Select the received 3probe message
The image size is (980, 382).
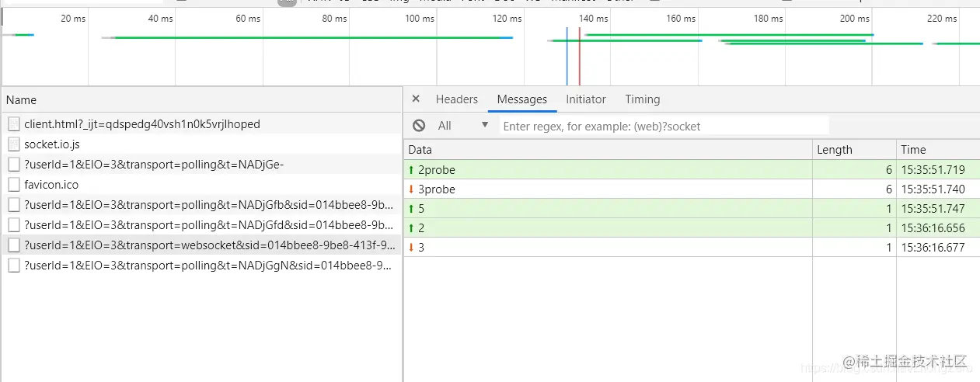click(692, 189)
